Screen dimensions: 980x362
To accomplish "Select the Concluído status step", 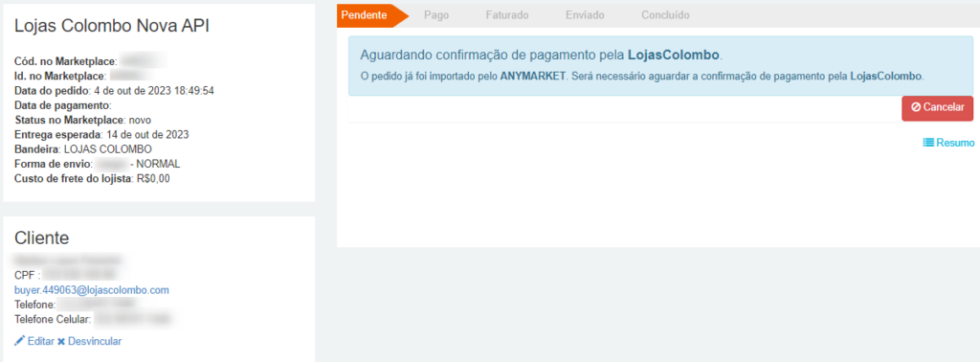I will [665, 15].
